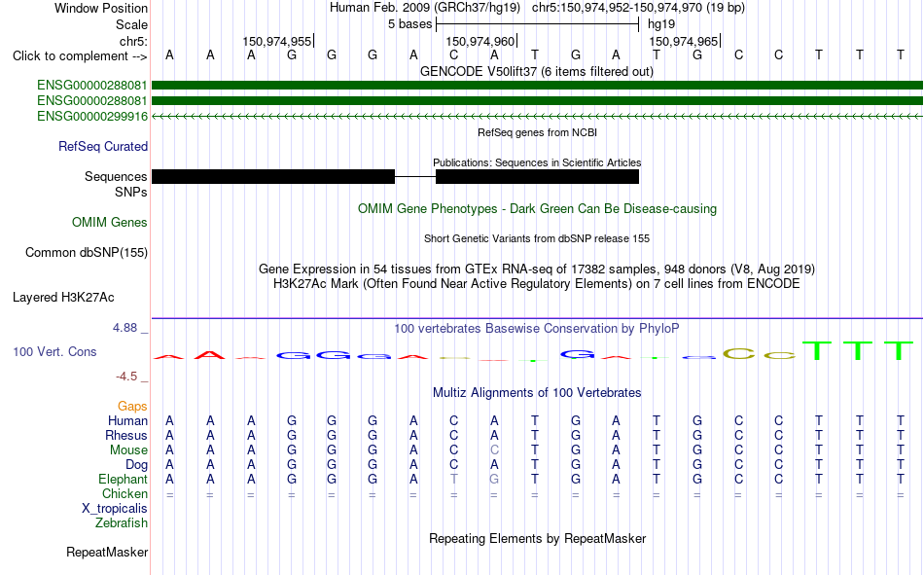Click the black Sequences block under 150,974,960
Image resolution: width=924 pixels, height=575 pixels.
click(x=538, y=176)
